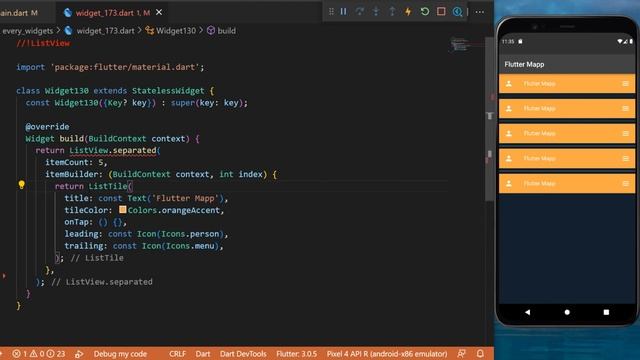Click 'ListView.separated' underlined in code
Viewport: 640px width, 360px height.
pos(113,150)
